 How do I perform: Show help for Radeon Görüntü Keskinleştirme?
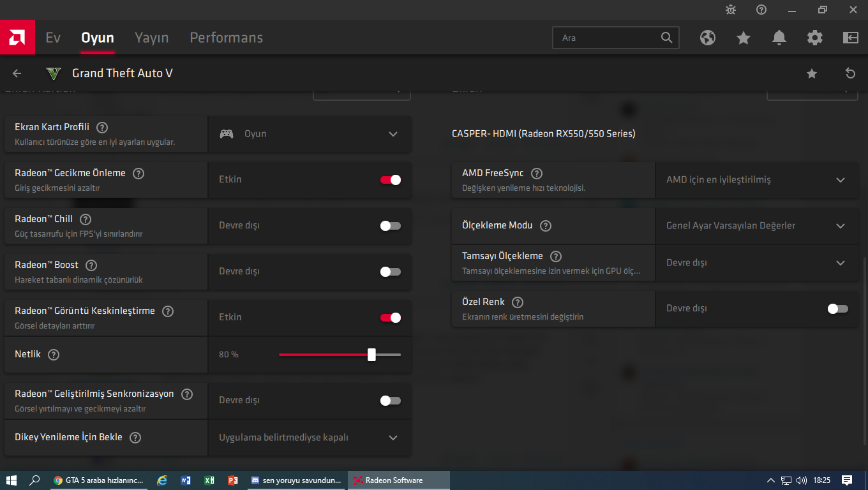click(168, 311)
